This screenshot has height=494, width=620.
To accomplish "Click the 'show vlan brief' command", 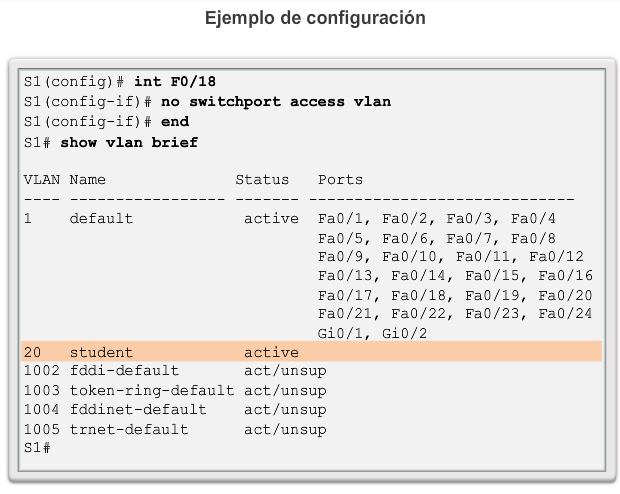I will tap(129, 142).
